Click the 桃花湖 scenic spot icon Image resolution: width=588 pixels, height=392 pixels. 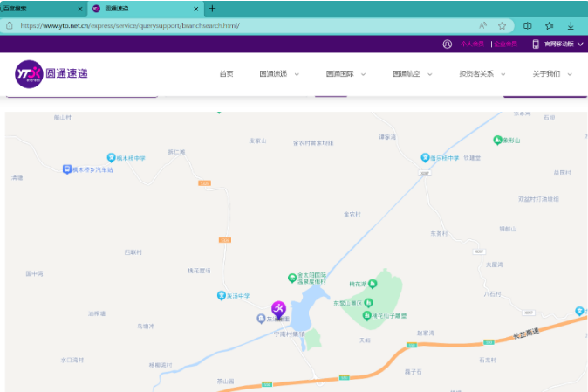tap(373, 284)
